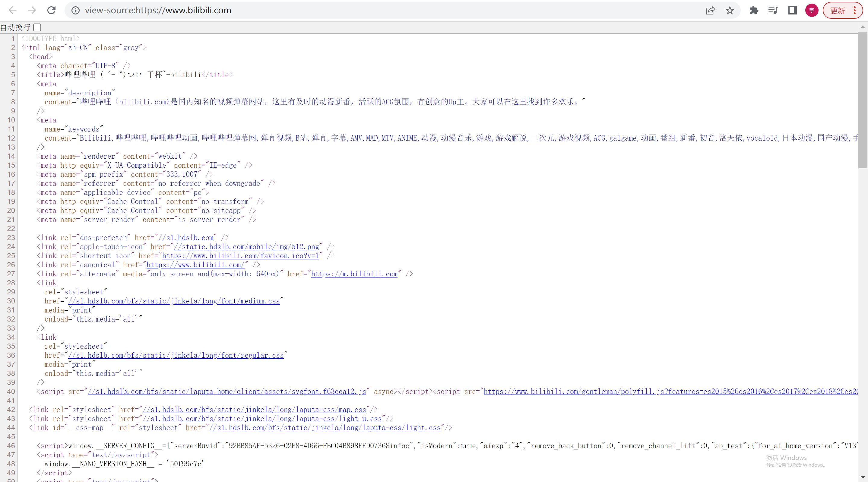Viewport: 868px width, 482px height.
Task: Open the medium.css stylesheet link
Action: (x=174, y=301)
